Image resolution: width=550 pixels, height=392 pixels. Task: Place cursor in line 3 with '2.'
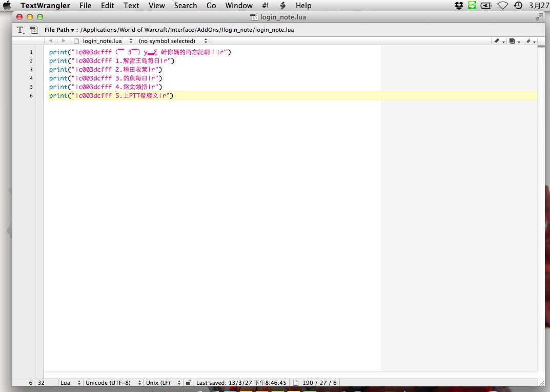pyautogui.click(x=106, y=69)
